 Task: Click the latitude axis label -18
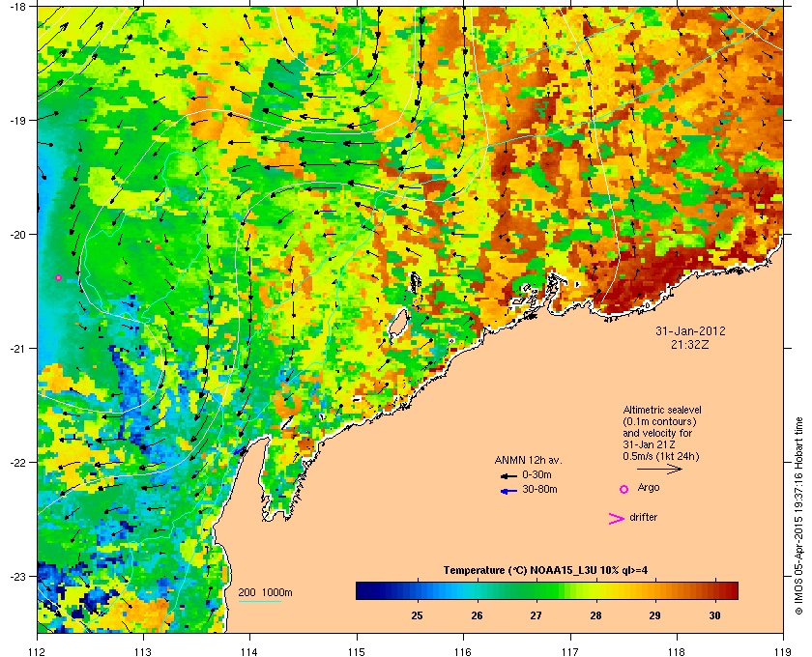[x=17, y=6]
